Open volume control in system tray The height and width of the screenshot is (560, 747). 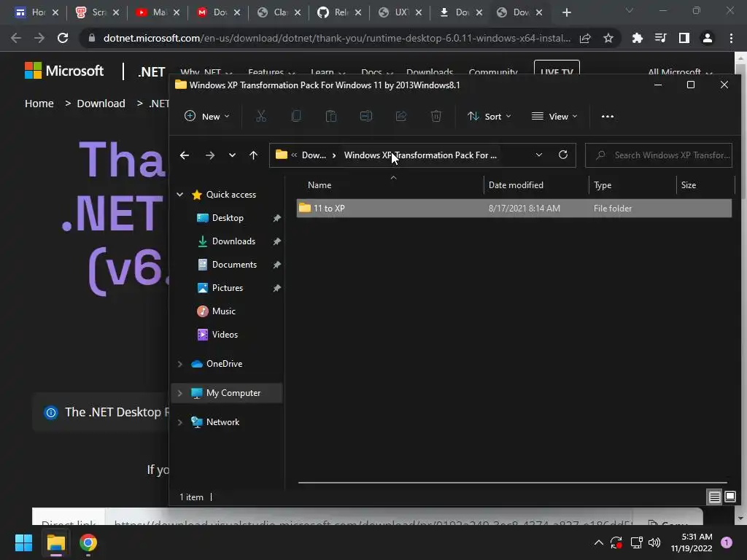tap(654, 542)
